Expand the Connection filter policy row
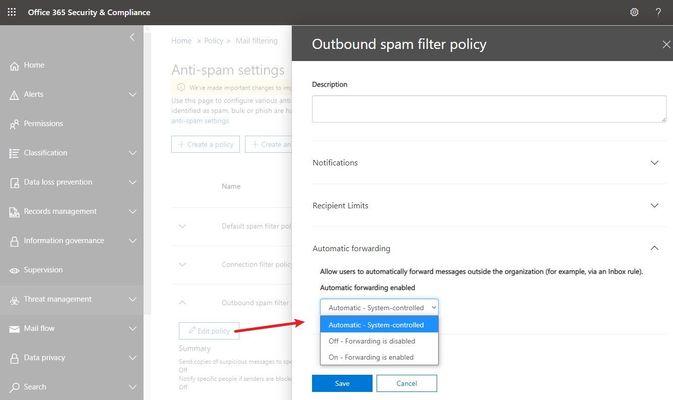The width and height of the screenshot is (673, 400). pos(182,264)
